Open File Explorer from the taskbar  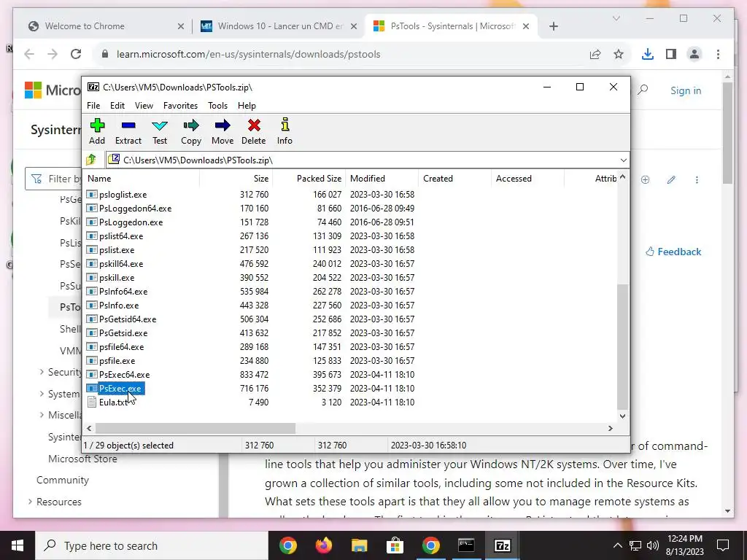[360, 545]
